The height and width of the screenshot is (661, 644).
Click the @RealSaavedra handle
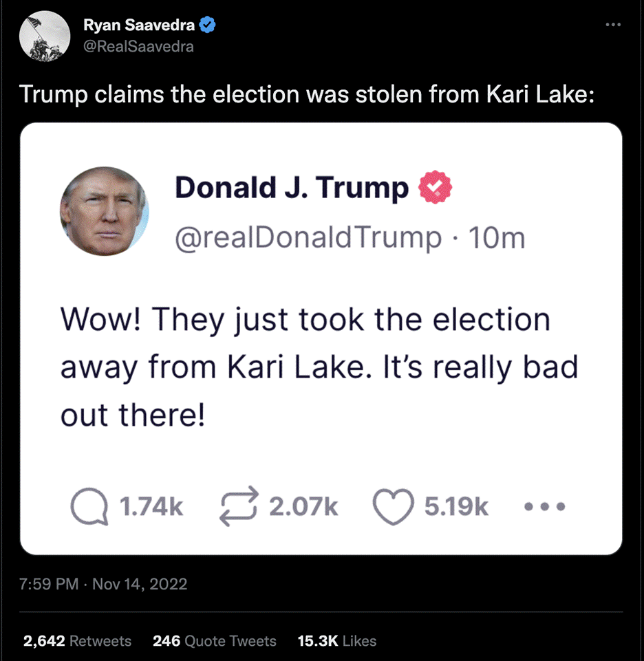[138, 46]
